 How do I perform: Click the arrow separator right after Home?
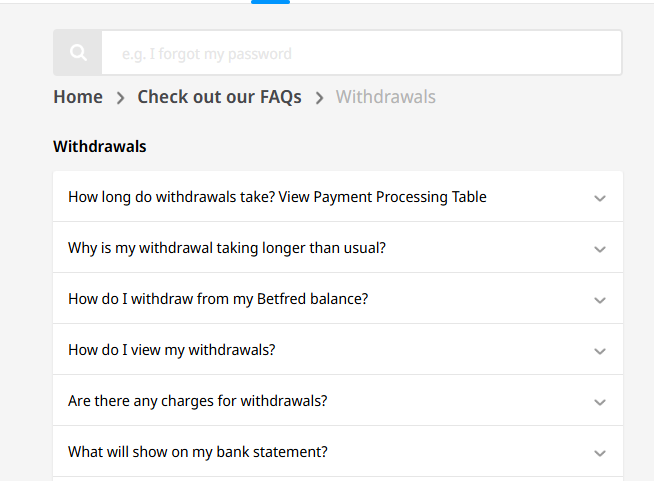coord(120,98)
